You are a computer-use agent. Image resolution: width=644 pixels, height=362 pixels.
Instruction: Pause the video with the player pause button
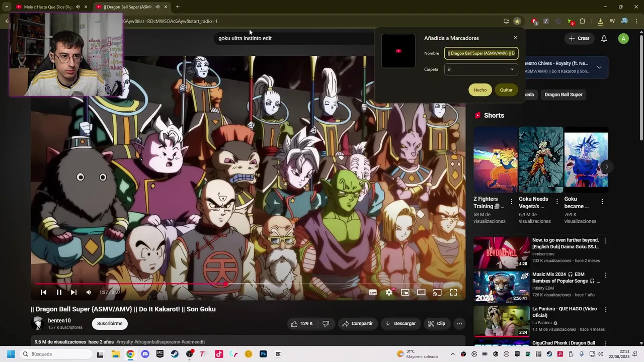click(59, 292)
